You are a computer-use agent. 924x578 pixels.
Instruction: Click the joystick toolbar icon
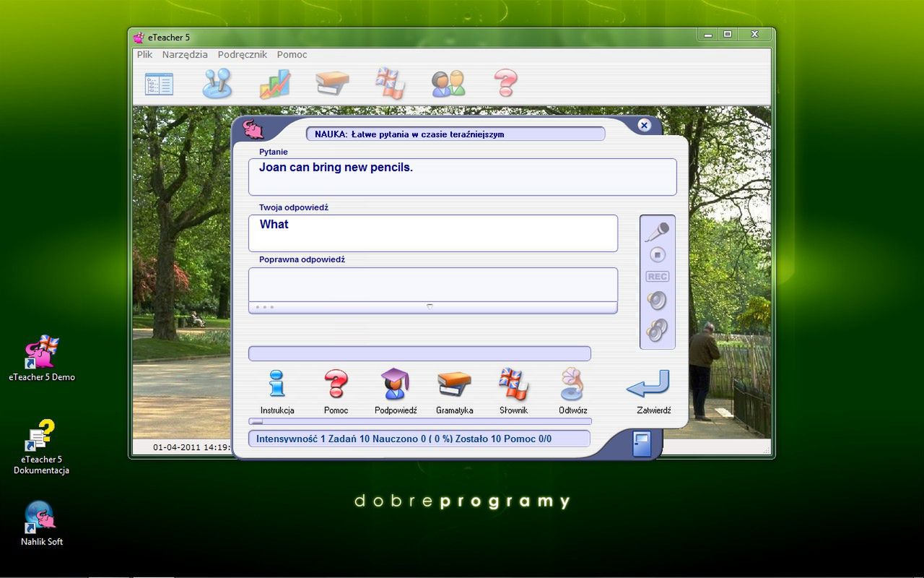tap(217, 84)
